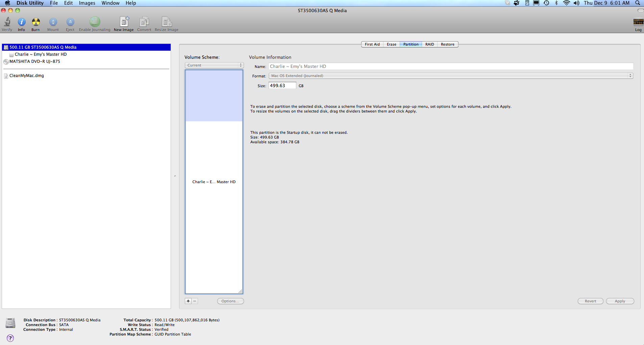The image size is (644, 345).
Task: Create a New Image from the toolbar
Action: click(x=124, y=24)
